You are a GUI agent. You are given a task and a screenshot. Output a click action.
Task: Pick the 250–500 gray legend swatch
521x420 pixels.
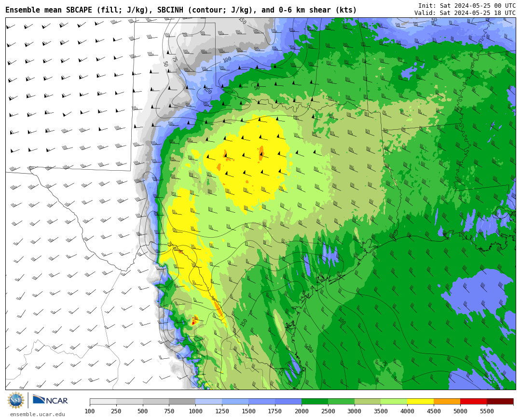click(x=130, y=402)
